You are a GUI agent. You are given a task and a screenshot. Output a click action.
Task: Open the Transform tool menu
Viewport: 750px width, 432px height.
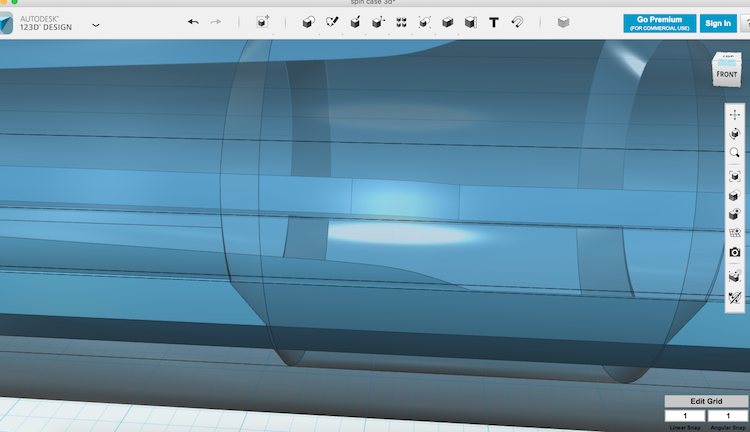tap(263, 22)
